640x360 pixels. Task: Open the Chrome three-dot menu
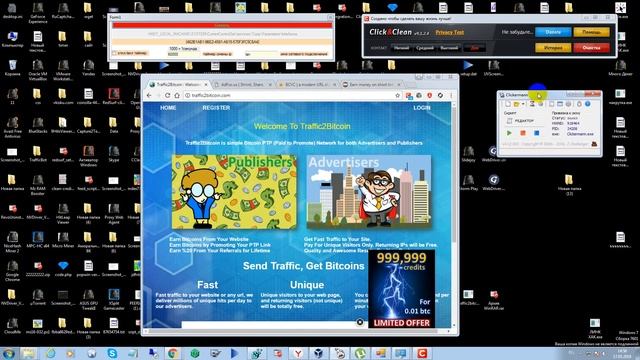coord(451,96)
